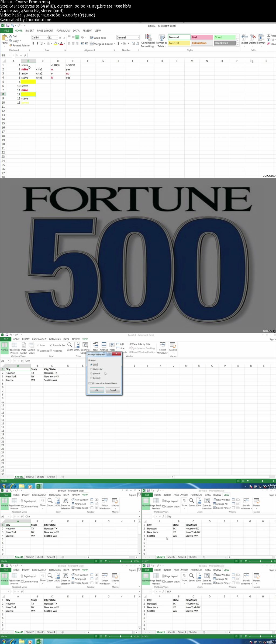This screenshot has width=276, height=644.
Task: Toggle Gridlines checkbox in Show group
Action: pyautogui.click(x=38, y=351)
